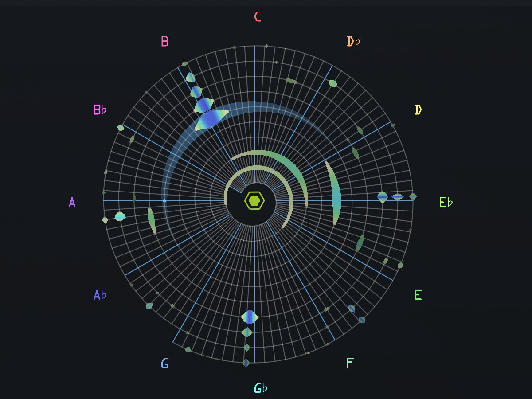Select the Gb note label at the bottom

(x=261, y=387)
